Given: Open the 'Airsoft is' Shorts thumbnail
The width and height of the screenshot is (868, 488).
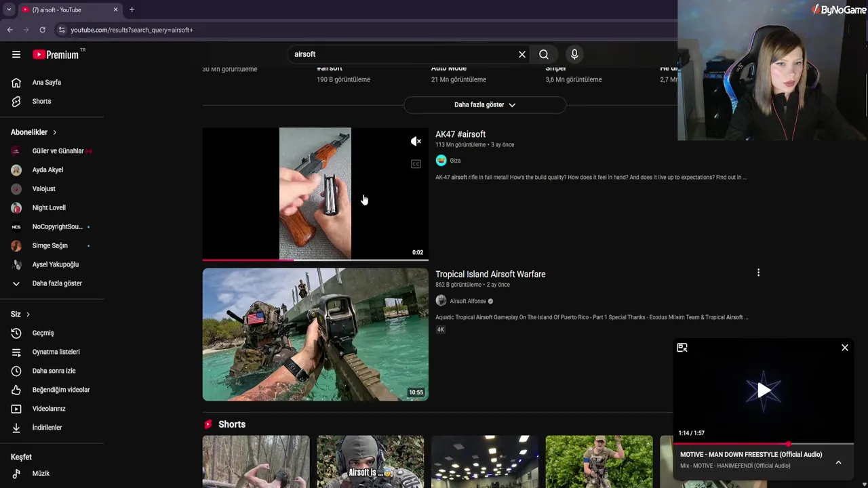Looking at the screenshot, I should point(370,462).
